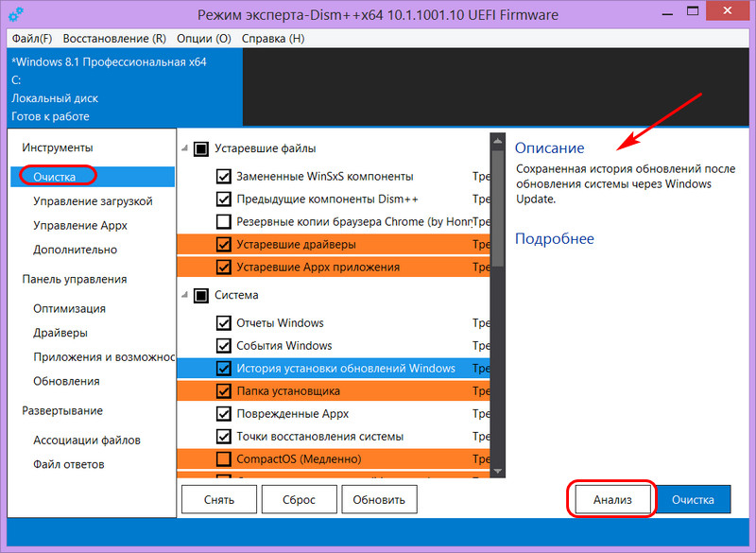The height and width of the screenshot is (553, 756).
Task: Open 'Управление загрузкой' section
Action: pyautogui.click(x=93, y=201)
